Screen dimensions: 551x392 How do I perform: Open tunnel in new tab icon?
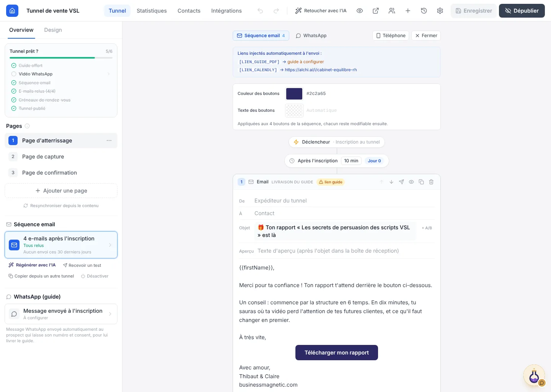(x=376, y=11)
